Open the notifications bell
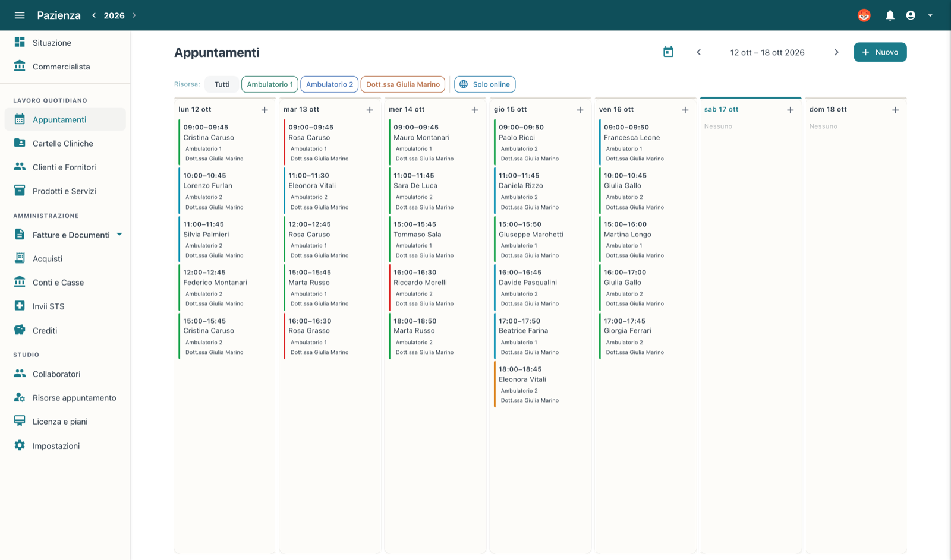 pos(890,15)
